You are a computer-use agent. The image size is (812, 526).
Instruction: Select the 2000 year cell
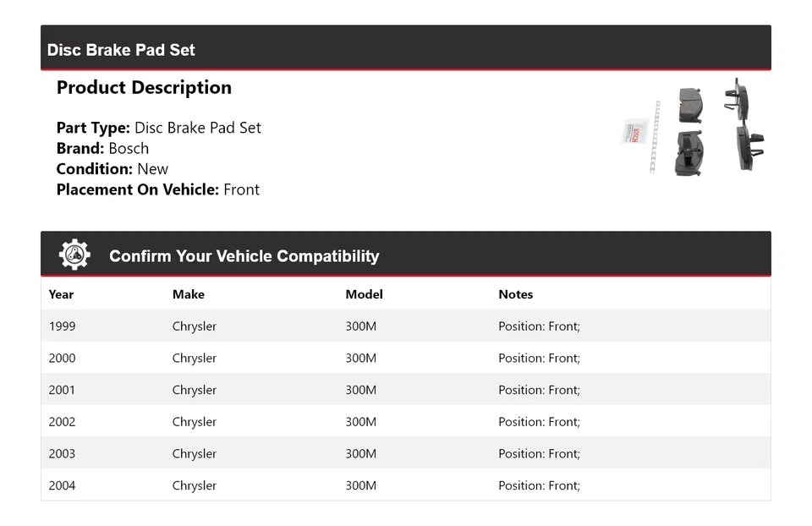coord(62,359)
